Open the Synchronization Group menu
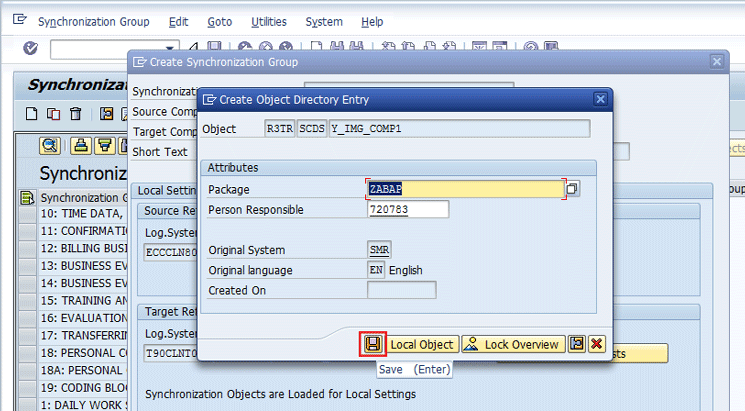The height and width of the screenshot is (411, 745). point(93,22)
